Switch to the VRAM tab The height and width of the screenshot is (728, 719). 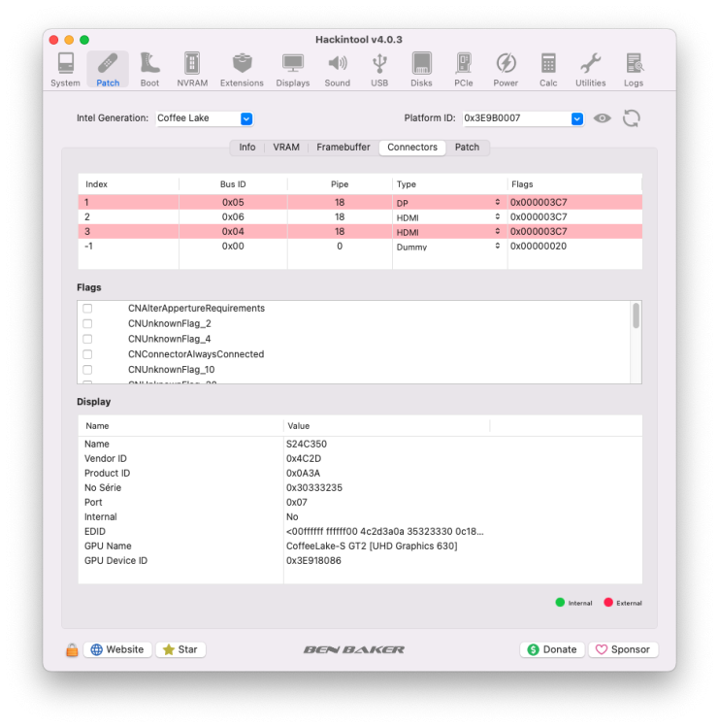click(x=286, y=148)
